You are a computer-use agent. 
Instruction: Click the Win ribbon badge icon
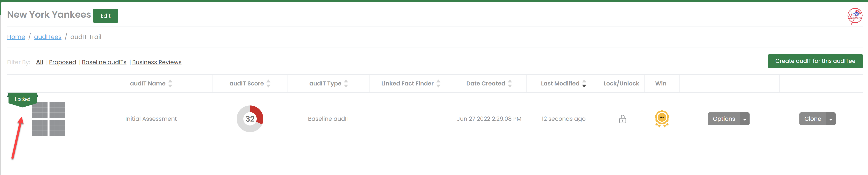tap(661, 118)
